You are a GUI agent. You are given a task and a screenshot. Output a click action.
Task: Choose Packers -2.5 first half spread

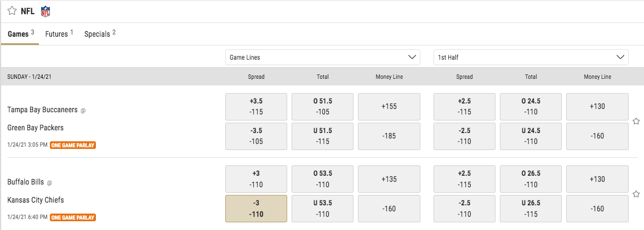[465, 136]
